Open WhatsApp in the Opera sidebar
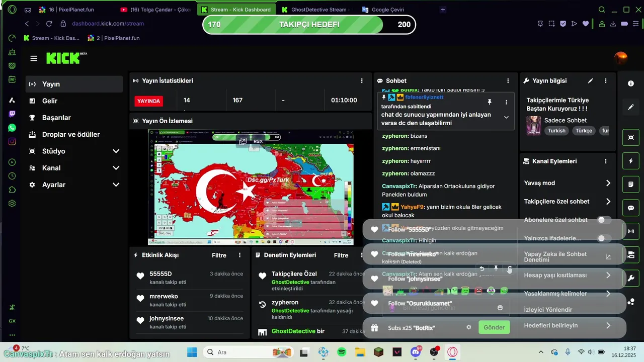 click(12, 128)
